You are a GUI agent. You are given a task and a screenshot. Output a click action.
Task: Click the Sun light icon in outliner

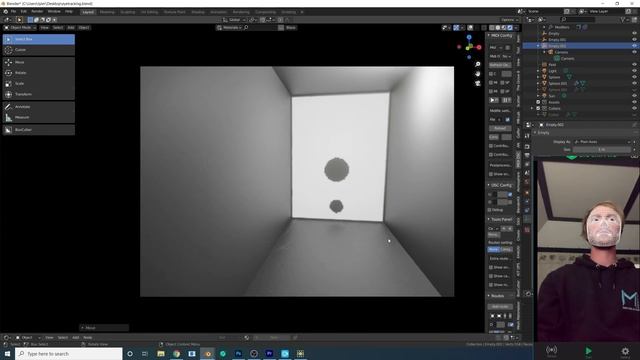click(544, 96)
